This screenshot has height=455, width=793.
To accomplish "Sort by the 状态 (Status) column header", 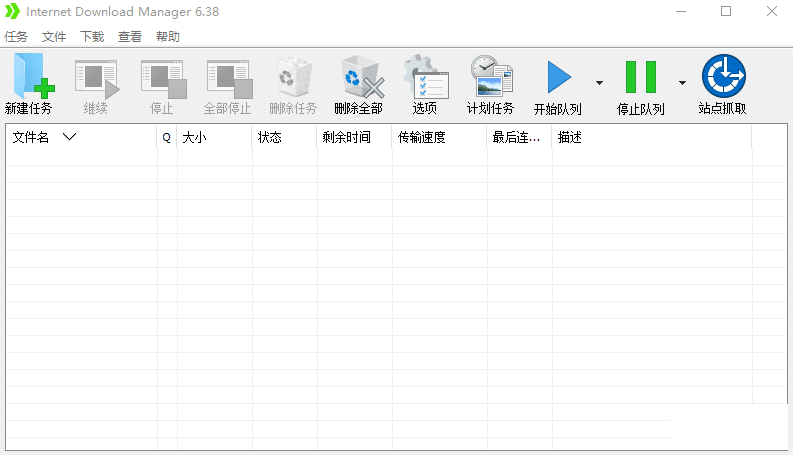I will click(x=269, y=138).
